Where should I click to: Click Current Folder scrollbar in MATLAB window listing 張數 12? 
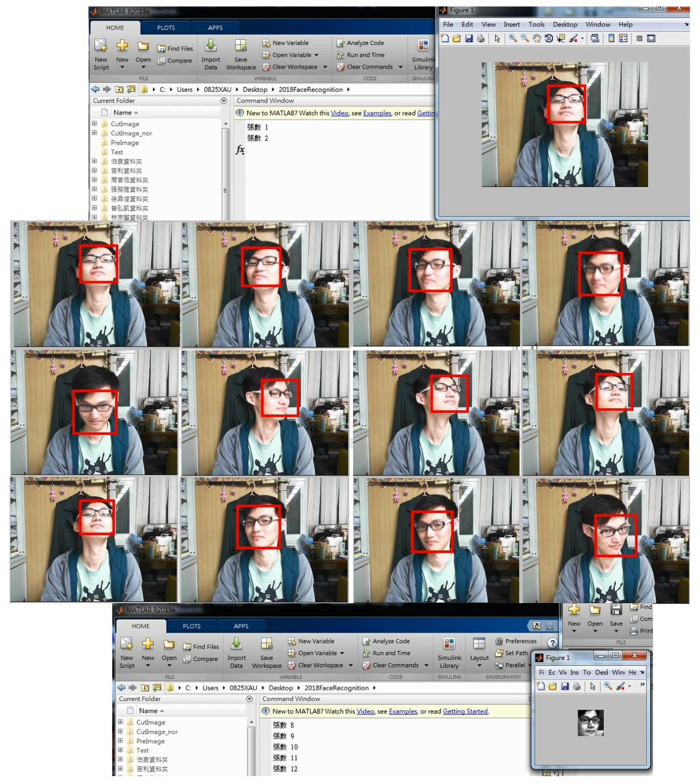[x=252, y=747]
